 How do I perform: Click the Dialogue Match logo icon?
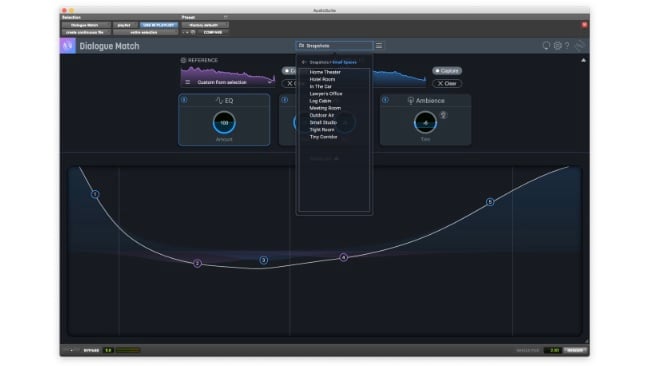[x=68, y=46]
